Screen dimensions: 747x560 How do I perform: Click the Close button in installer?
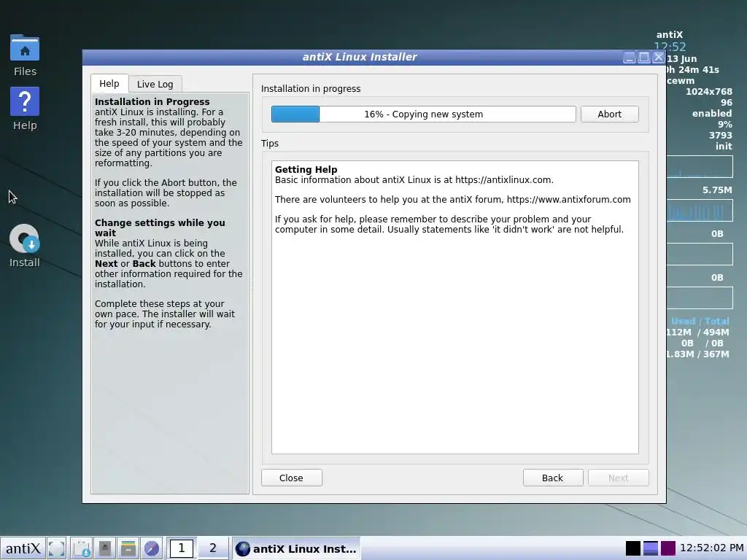(292, 478)
